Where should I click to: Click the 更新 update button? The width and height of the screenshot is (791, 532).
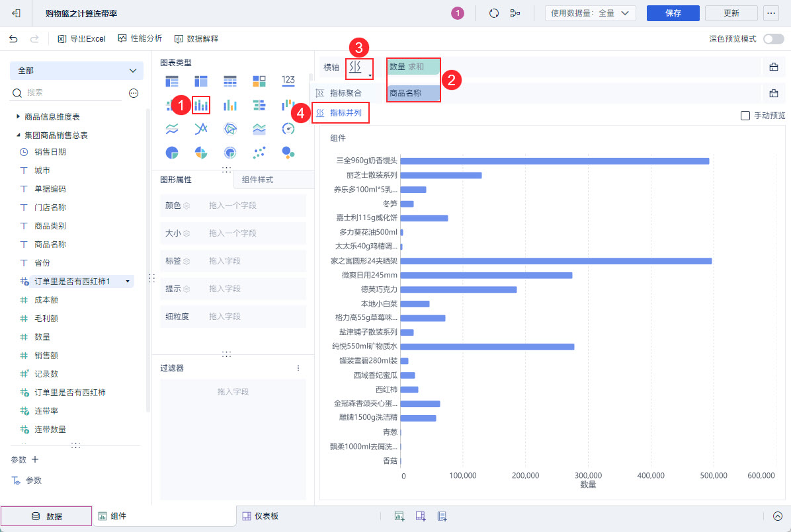pyautogui.click(x=731, y=13)
